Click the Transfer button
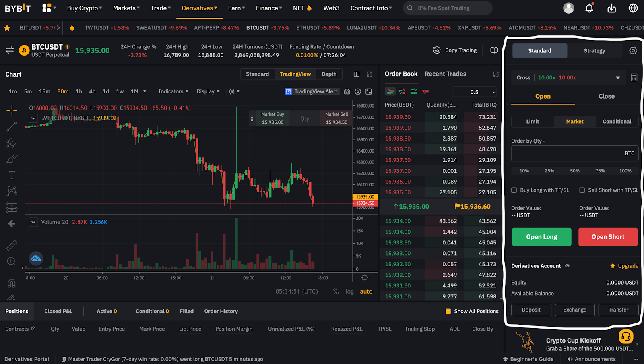The width and height of the screenshot is (644, 364). point(619,310)
